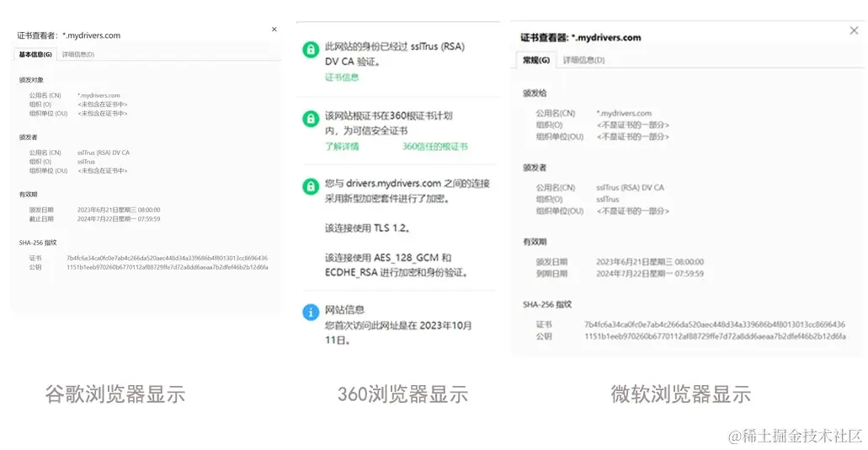The image size is (868, 450).
Task: Click the 微软浏览器显示 caption
Action: click(681, 394)
